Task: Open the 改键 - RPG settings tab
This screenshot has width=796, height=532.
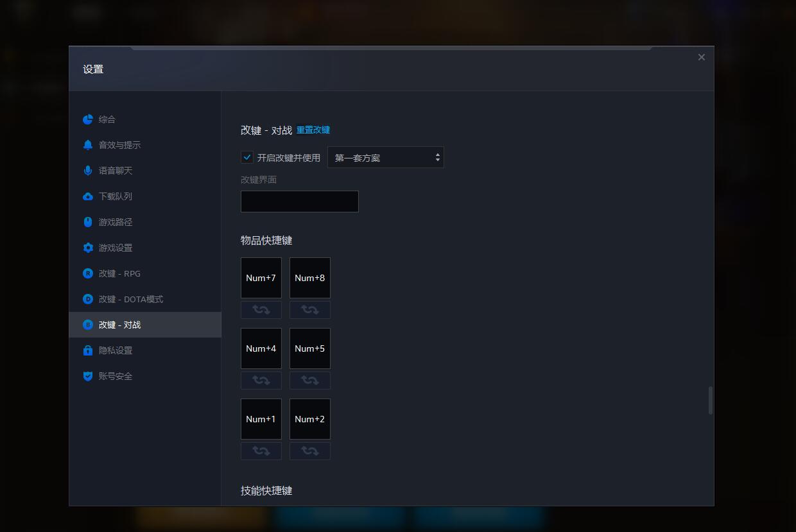Action: pyautogui.click(x=119, y=273)
